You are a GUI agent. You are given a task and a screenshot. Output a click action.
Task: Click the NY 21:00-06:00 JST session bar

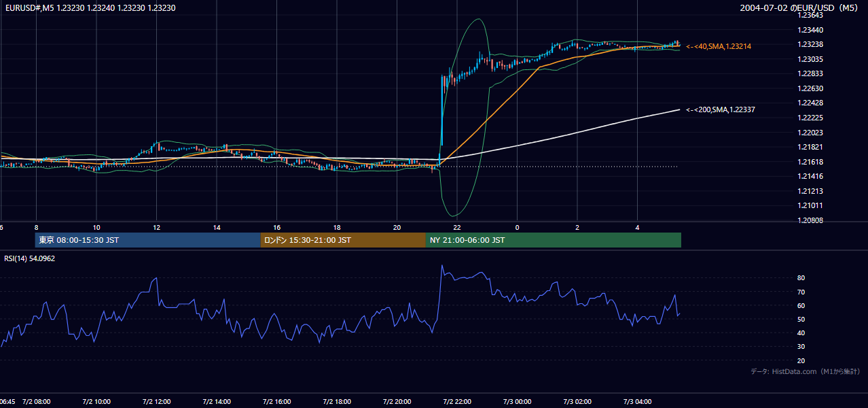(553, 240)
